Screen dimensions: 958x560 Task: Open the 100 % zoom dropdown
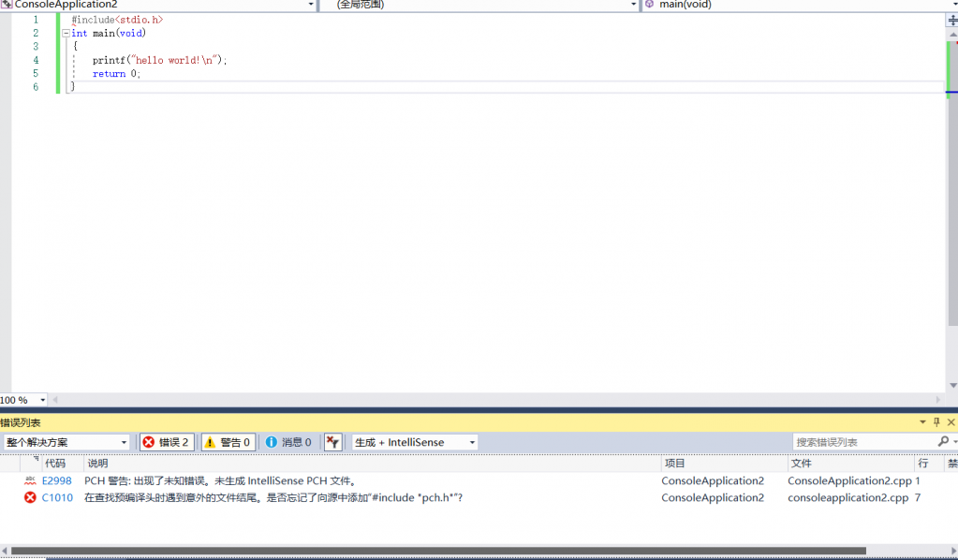[x=42, y=400]
